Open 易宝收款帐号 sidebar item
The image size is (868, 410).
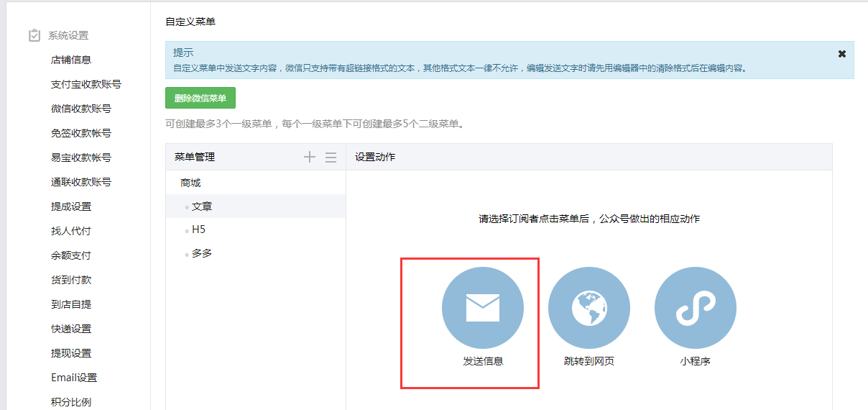(81, 158)
